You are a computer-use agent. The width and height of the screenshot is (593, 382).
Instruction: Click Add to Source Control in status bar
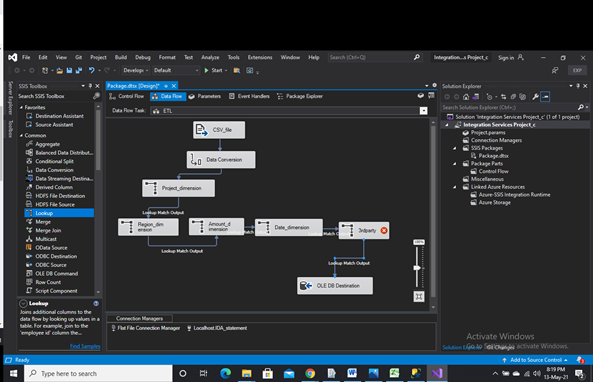[x=536, y=360]
